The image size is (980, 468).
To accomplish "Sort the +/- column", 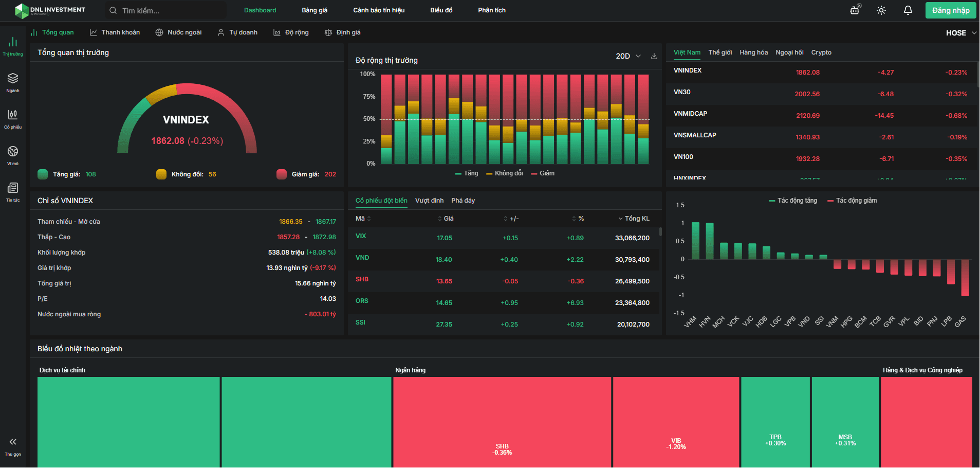I will (x=506, y=219).
